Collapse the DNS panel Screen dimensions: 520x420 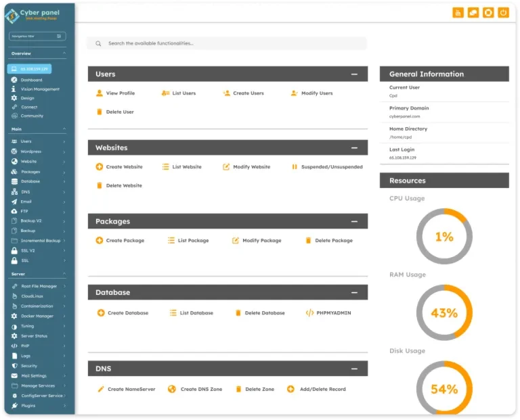(x=354, y=369)
